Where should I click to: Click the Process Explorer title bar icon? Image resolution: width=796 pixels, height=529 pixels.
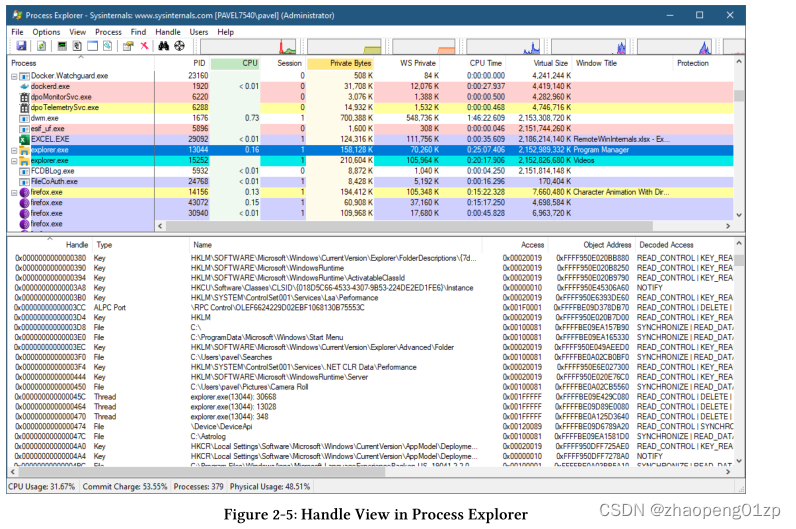click(x=17, y=15)
